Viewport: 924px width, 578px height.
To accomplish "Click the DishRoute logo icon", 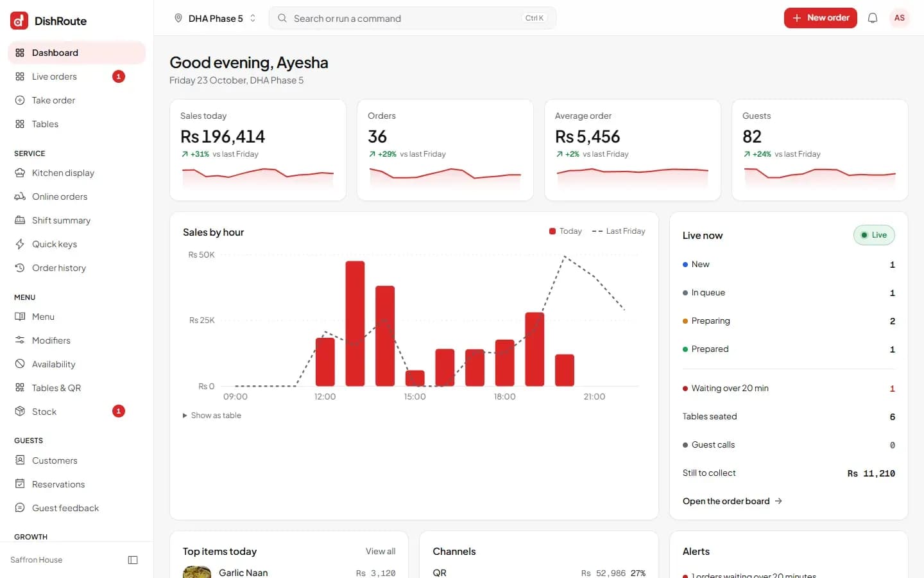I will coord(19,21).
